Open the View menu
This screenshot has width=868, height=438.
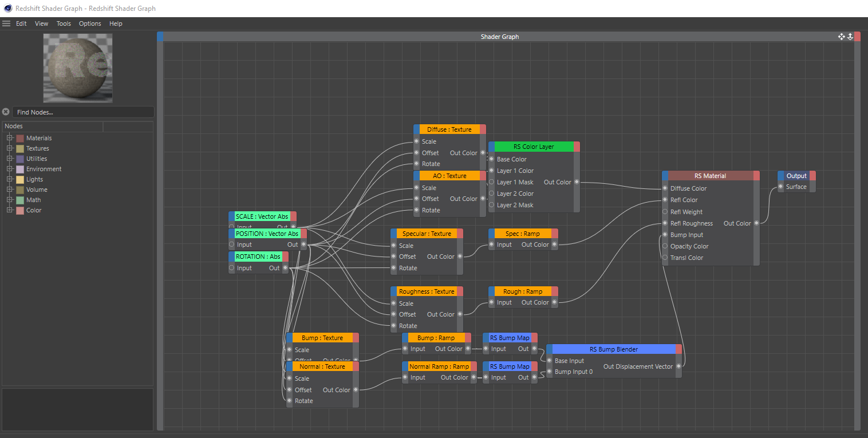pyautogui.click(x=42, y=23)
